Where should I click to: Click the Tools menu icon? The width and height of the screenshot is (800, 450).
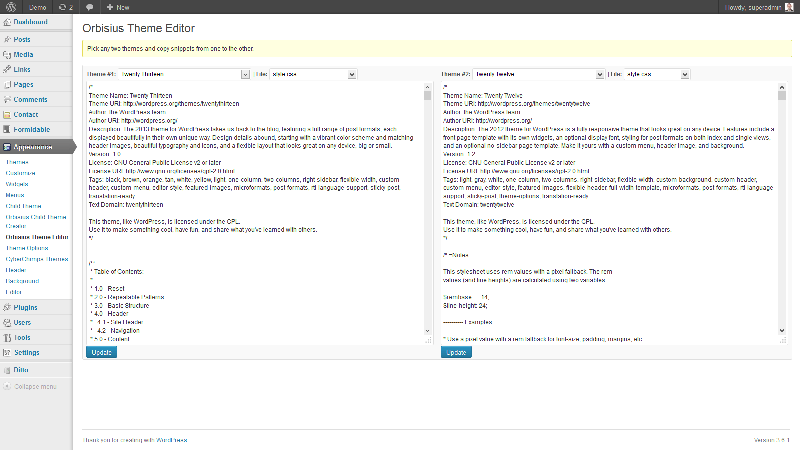click(7, 338)
